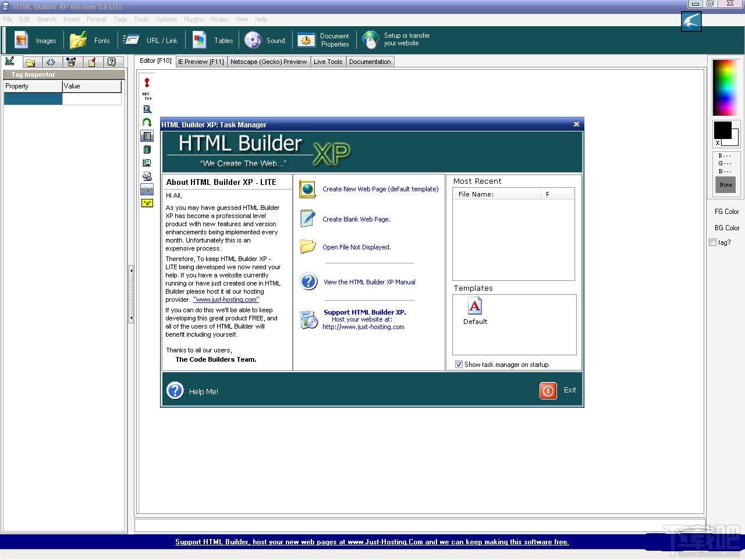The height and width of the screenshot is (560, 745).
Task: Click the black foreground color swatch
Action: click(x=722, y=130)
